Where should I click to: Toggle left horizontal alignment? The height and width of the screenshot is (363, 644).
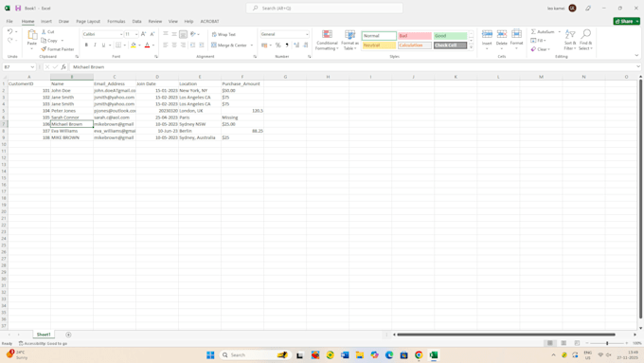166,45
